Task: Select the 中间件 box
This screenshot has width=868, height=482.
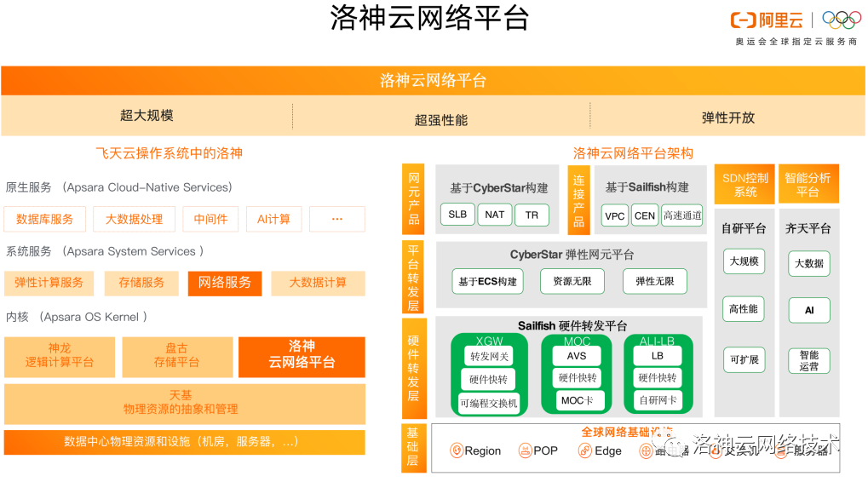Action: [x=210, y=219]
